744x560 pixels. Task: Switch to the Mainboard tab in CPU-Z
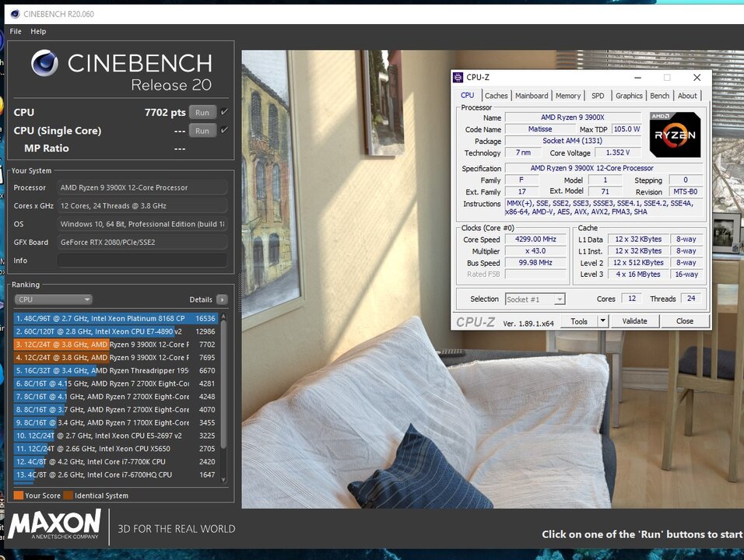pos(532,96)
